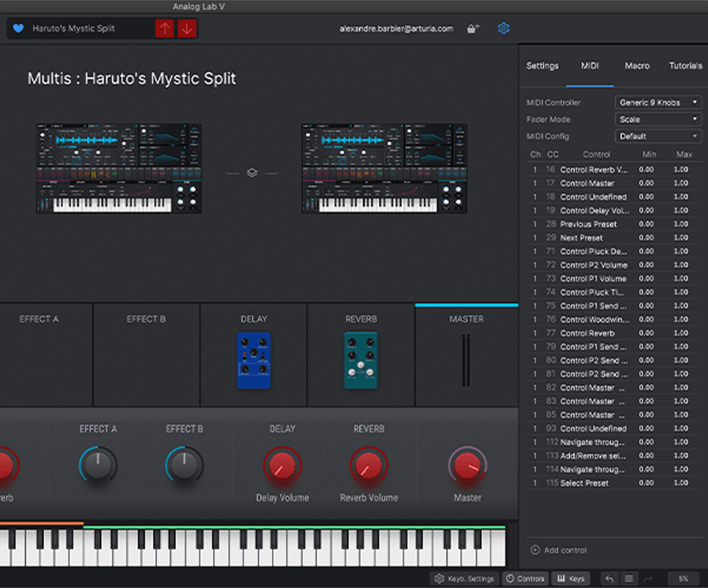Open the MIDI Config dropdown
The width and height of the screenshot is (708, 588).
(658, 136)
